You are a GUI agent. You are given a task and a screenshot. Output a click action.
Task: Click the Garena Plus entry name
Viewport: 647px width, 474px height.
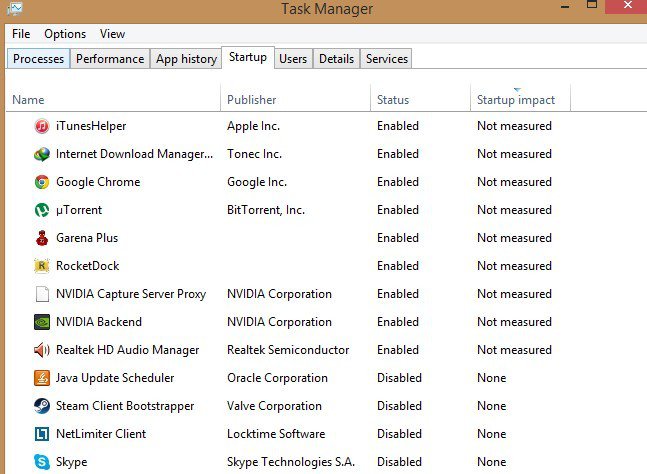pyautogui.click(x=87, y=238)
